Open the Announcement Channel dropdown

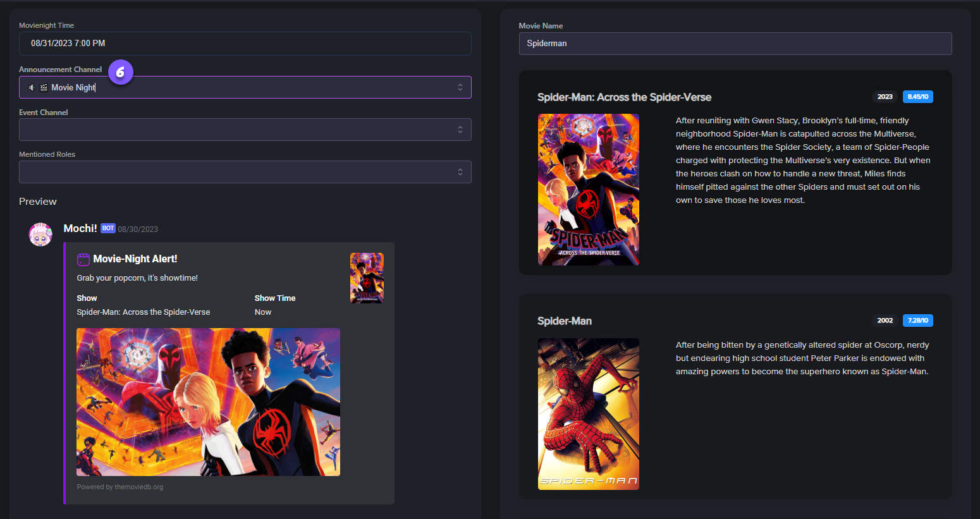point(460,87)
